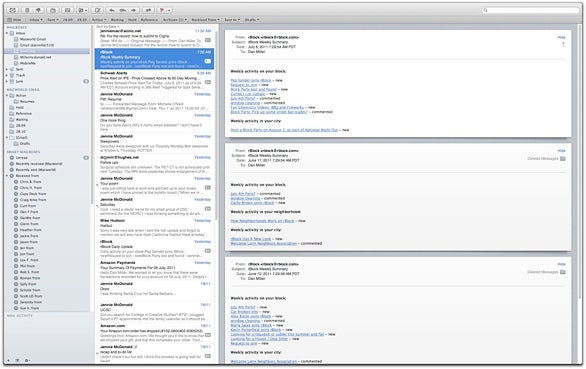This screenshot has height=369, width=586.
Task: Open the Action favorites bar dropdown
Action: (99, 19)
